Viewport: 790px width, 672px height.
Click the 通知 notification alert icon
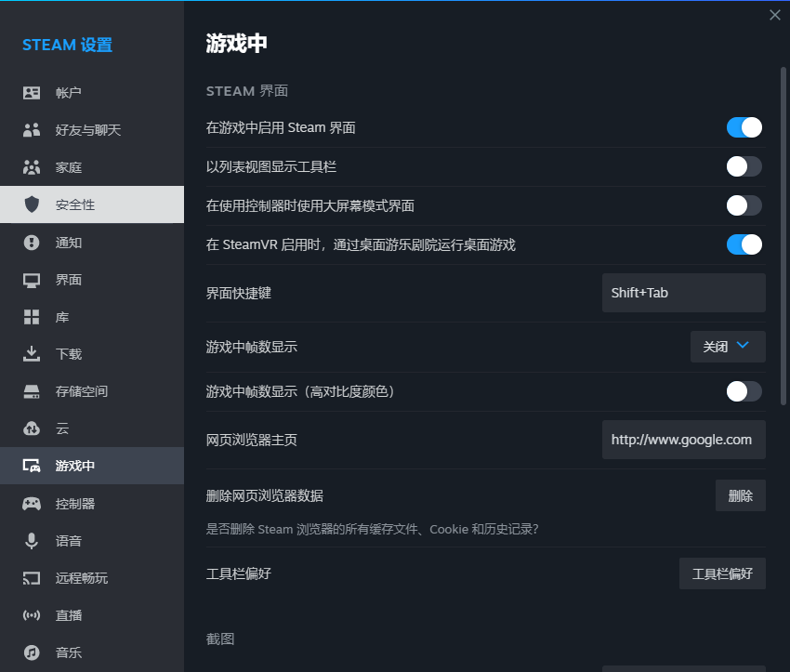(x=32, y=243)
